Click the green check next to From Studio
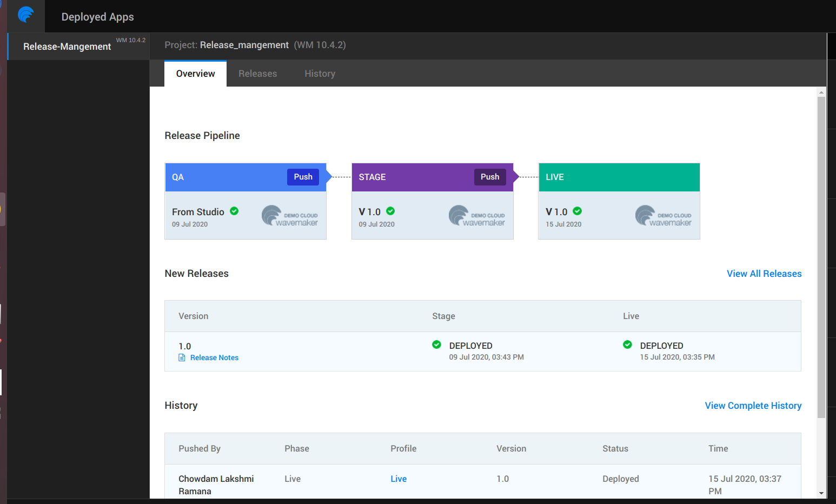This screenshot has height=504, width=836. (x=234, y=211)
